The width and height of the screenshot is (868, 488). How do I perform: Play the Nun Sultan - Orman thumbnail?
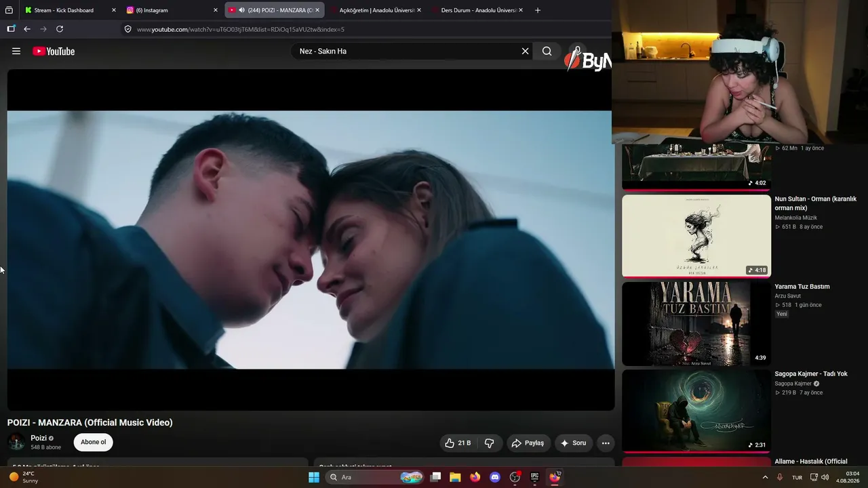point(696,236)
